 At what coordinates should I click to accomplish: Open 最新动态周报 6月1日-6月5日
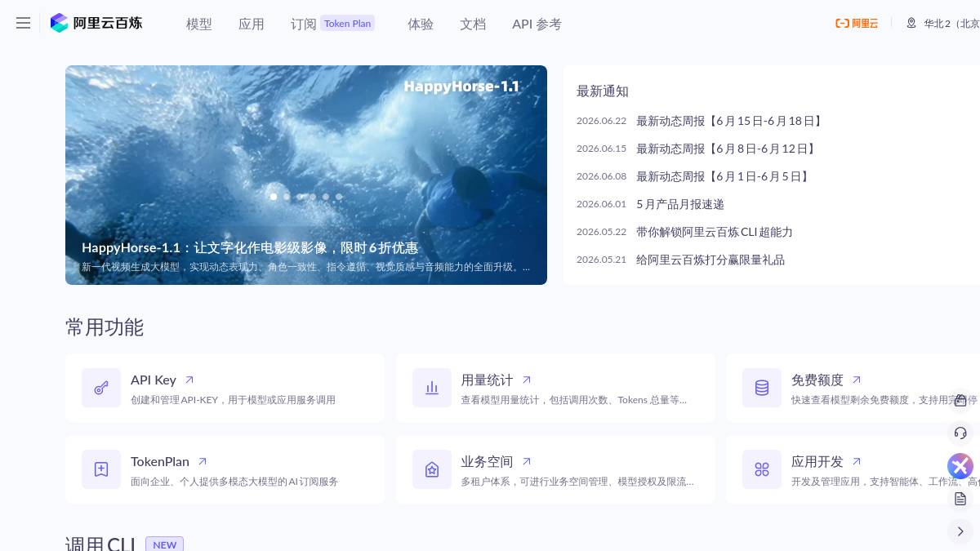tap(724, 176)
